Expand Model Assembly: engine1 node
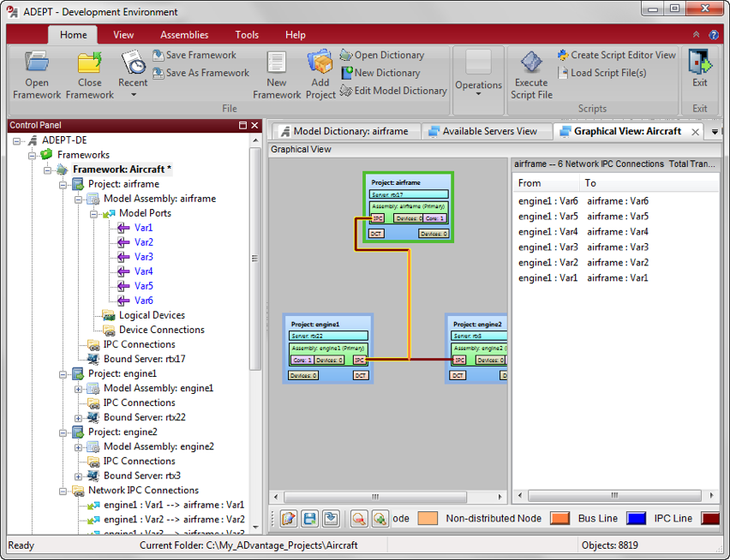This screenshot has height=560, width=730. [x=80, y=388]
